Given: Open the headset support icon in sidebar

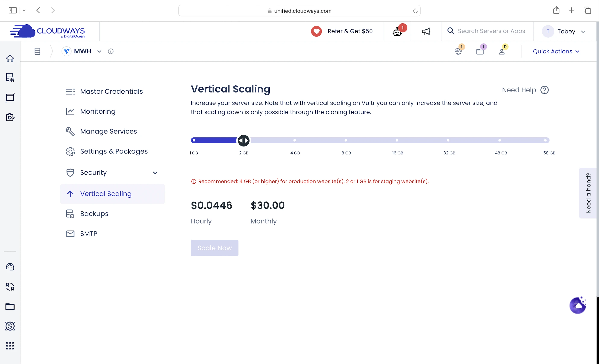Looking at the screenshot, I should point(10,267).
